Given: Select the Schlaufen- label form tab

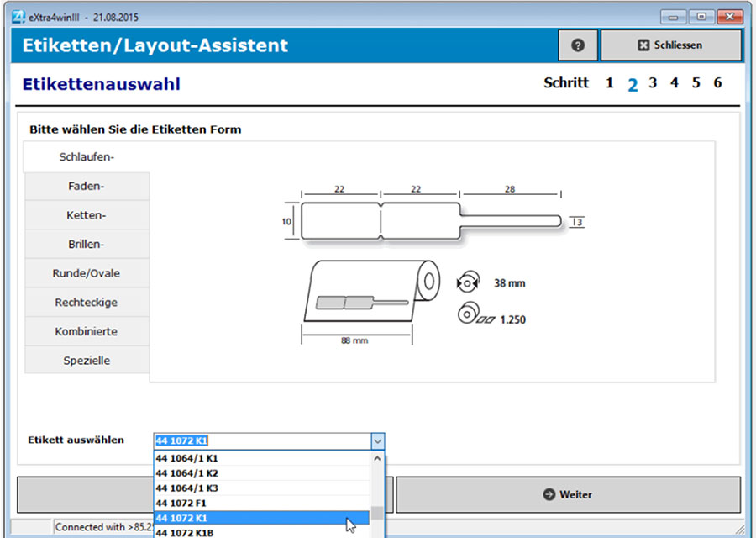Looking at the screenshot, I should 85,157.
